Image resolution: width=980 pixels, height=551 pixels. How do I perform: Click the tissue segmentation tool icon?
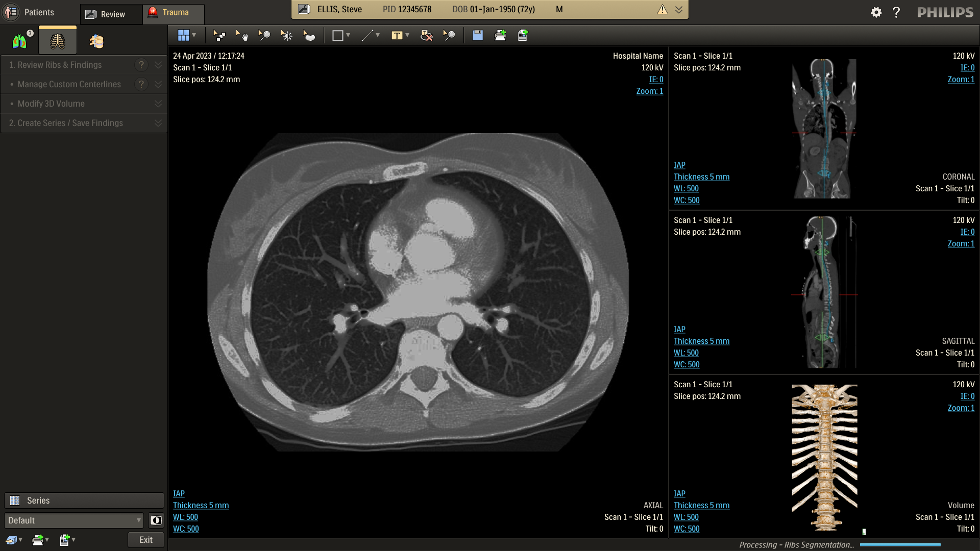pyautogui.click(x=309, y=35)
